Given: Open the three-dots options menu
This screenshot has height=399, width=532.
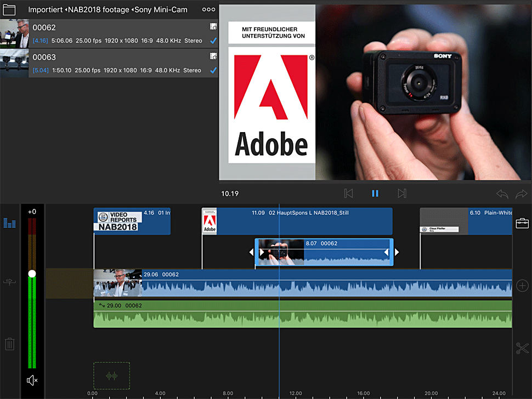Looking at the screenshot, I should [x=208, y=9].
